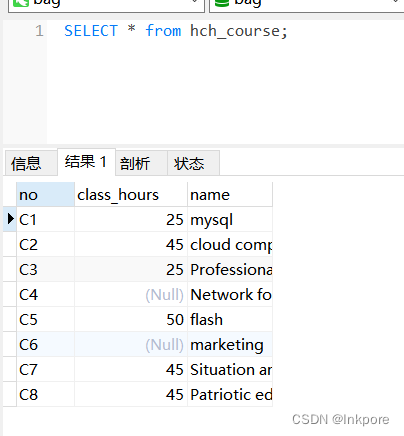404x436 pixels.
Task: Select the C5 cell
Action: [45, 319]
